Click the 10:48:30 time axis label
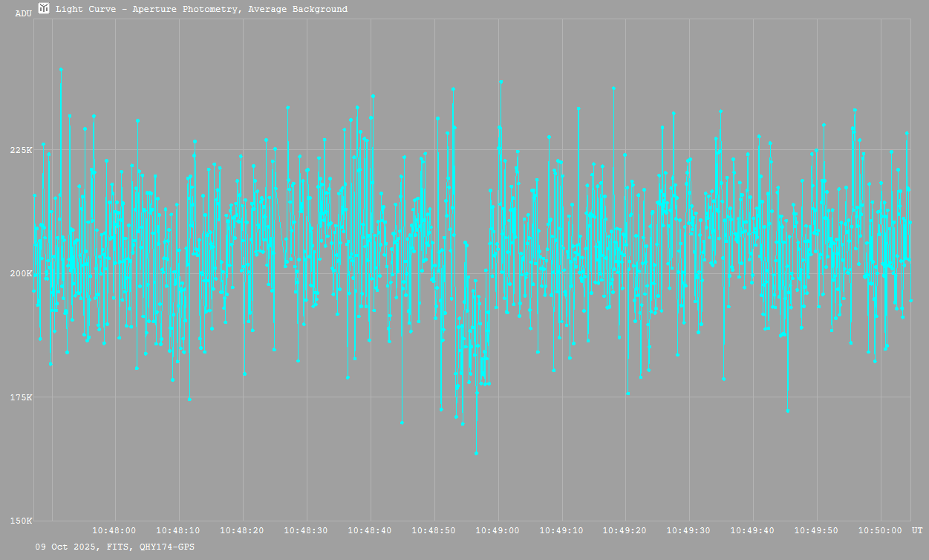This screenshot has width=929, height=560. tap(306, 530)
